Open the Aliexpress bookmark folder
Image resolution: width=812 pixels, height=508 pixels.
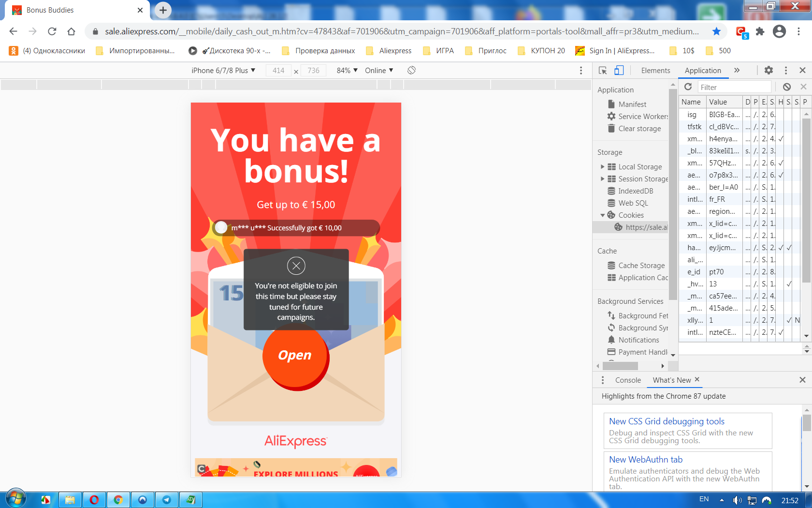tap(389, 51)
